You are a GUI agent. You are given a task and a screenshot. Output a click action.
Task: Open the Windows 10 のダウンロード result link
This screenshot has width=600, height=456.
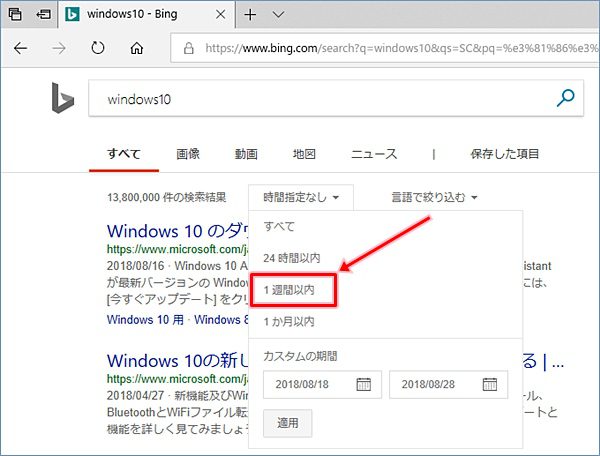178,231
